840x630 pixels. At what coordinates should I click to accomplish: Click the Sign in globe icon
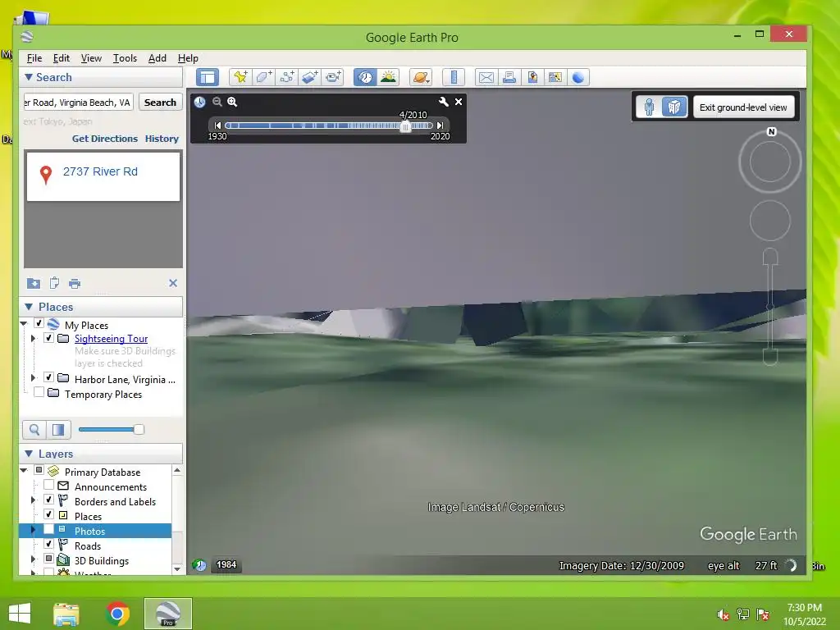pyautogui.click(x=578, y=77)
